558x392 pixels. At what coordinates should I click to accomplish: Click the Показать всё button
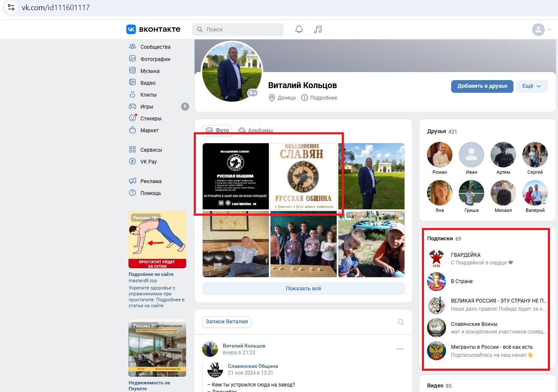tap(304, 289)
